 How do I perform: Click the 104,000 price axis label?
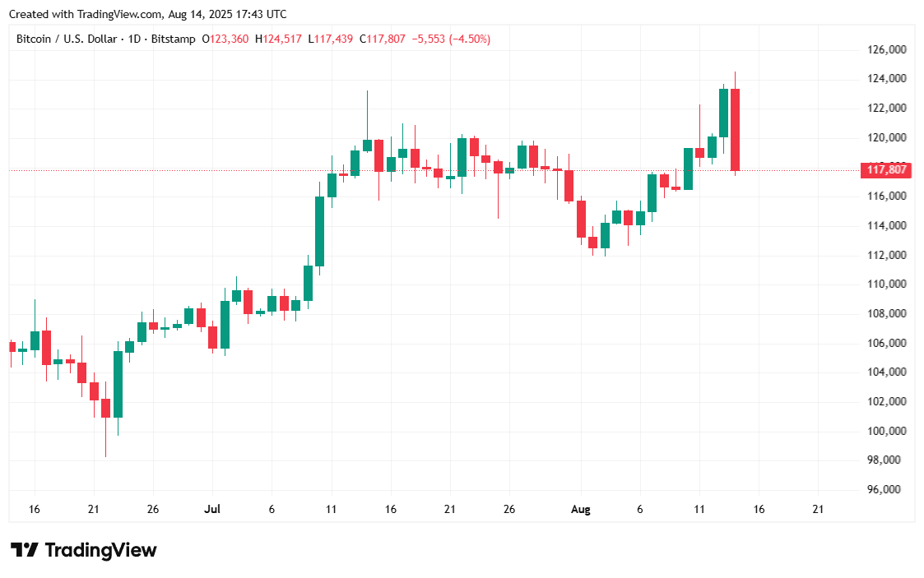click(888, 372)
